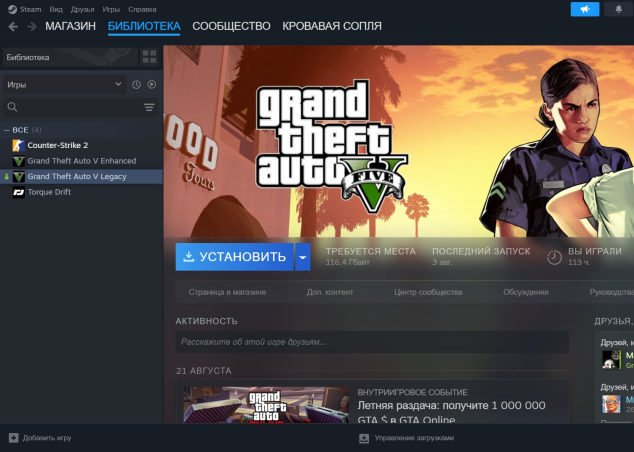Click the Библиотека home button
Screen dimensions: 634x452
point(70,57)
